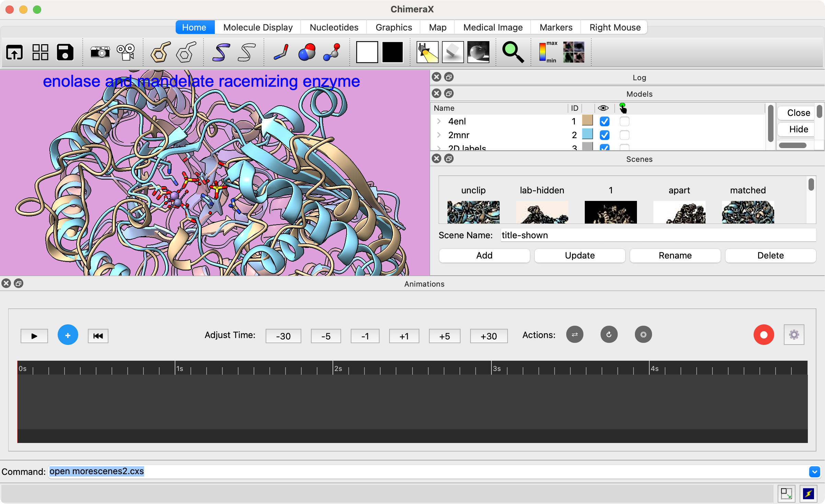Apply soft lighting apple icon
This screenshot has height=504, width=825.
[478, 52]
